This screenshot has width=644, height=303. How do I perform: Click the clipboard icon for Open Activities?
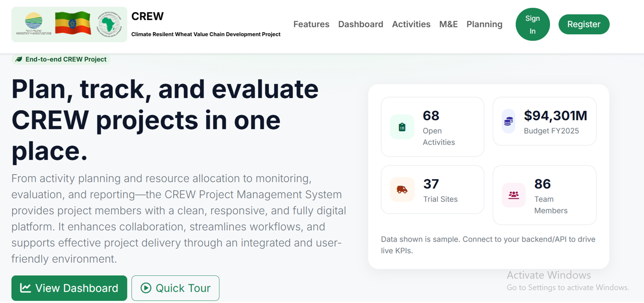coord(402,127)
